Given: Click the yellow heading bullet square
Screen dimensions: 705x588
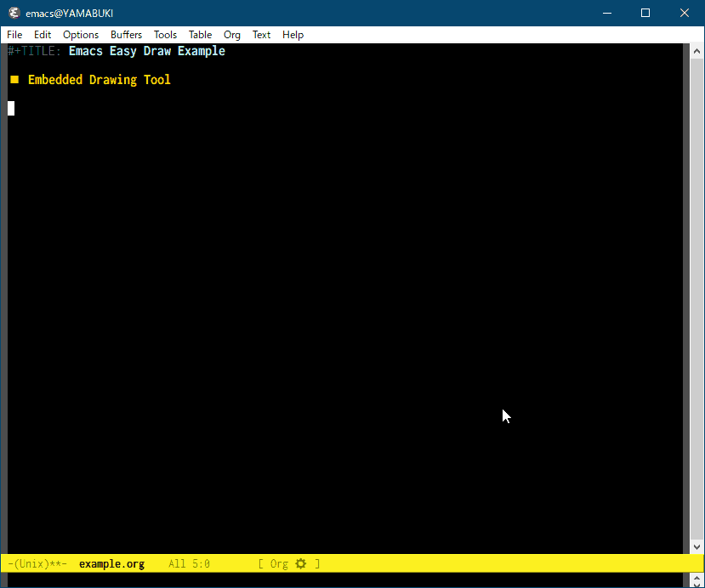Looking at the screenshot, I should 14,80.
